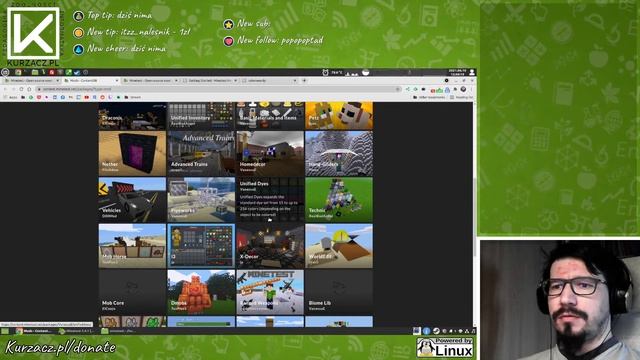
Task: Open the Mob Horse mod card
Action: click(x=132, y=246)
